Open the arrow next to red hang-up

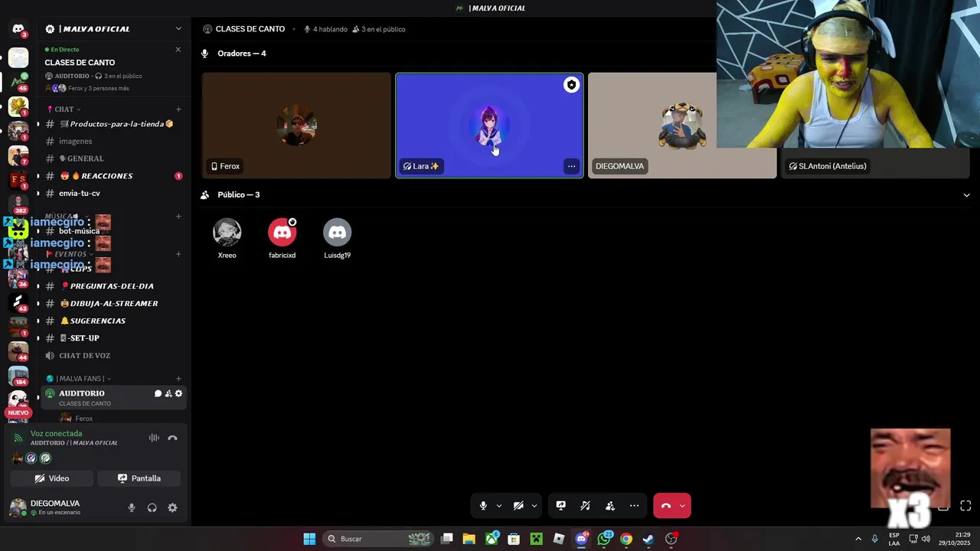pos(682,506)
